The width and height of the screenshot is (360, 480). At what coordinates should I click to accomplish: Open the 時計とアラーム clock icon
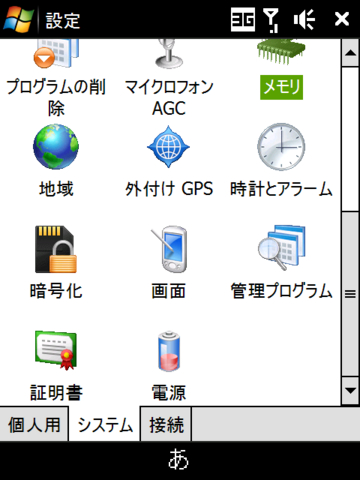coord(281,147)
